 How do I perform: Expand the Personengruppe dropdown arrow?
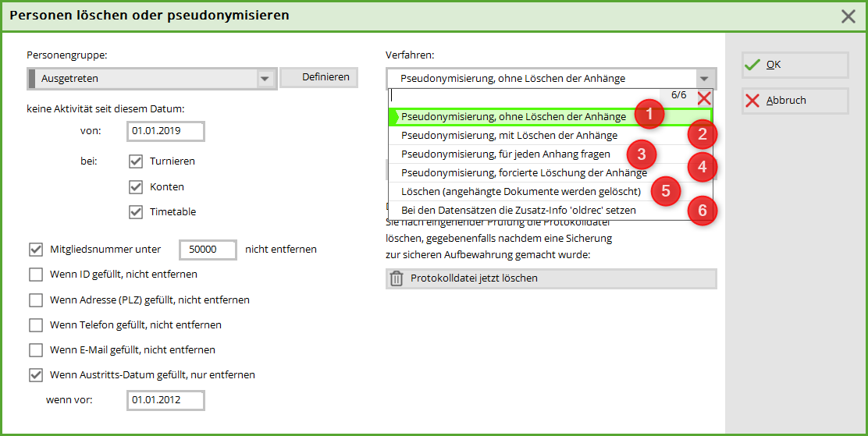click(265, 79)
